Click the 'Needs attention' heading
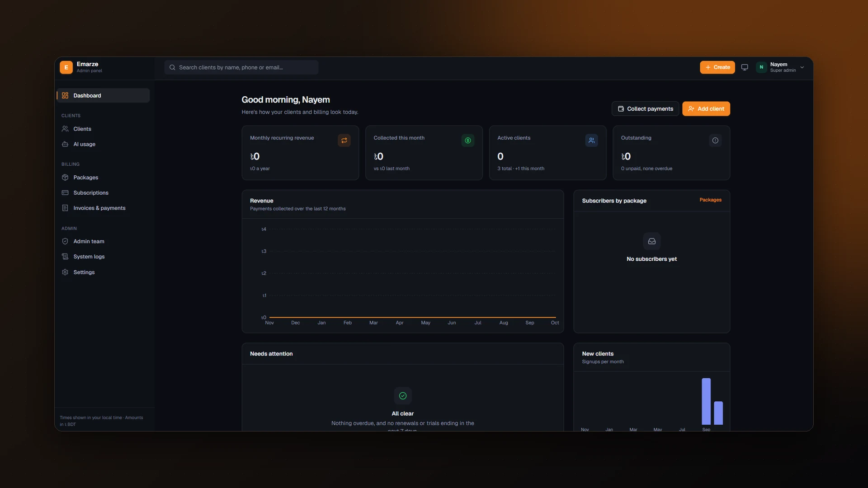Screen dimensions: 868x488 [x=271, y=354]
